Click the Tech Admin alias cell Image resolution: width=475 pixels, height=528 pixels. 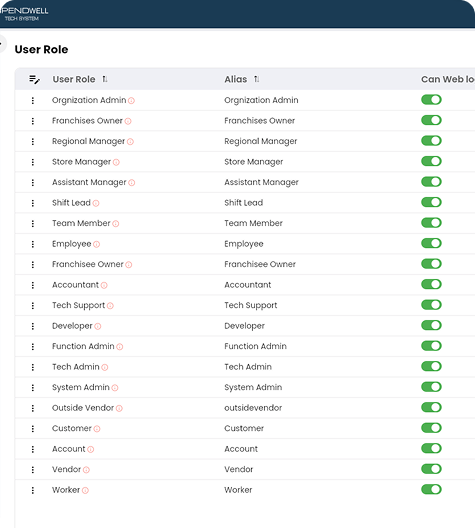[248, 367]
